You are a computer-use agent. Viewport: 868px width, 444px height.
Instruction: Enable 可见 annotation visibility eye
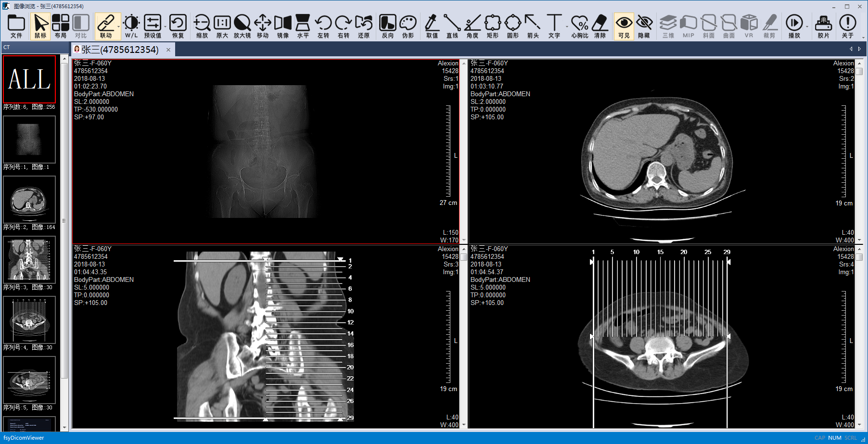tap(624, 26)
